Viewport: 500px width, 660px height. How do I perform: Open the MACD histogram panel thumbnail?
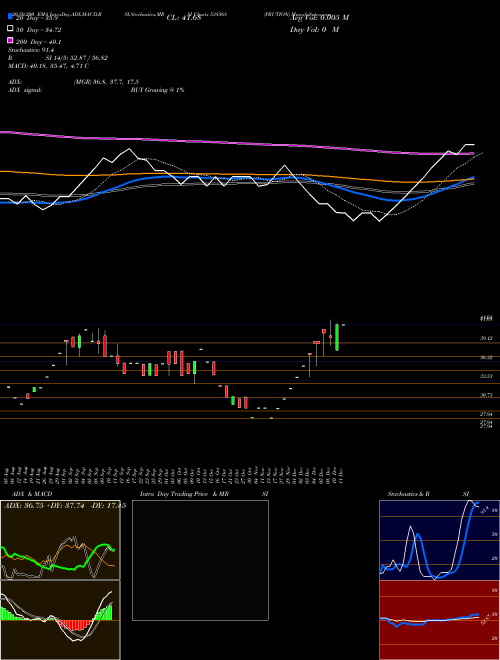point(60,620)
